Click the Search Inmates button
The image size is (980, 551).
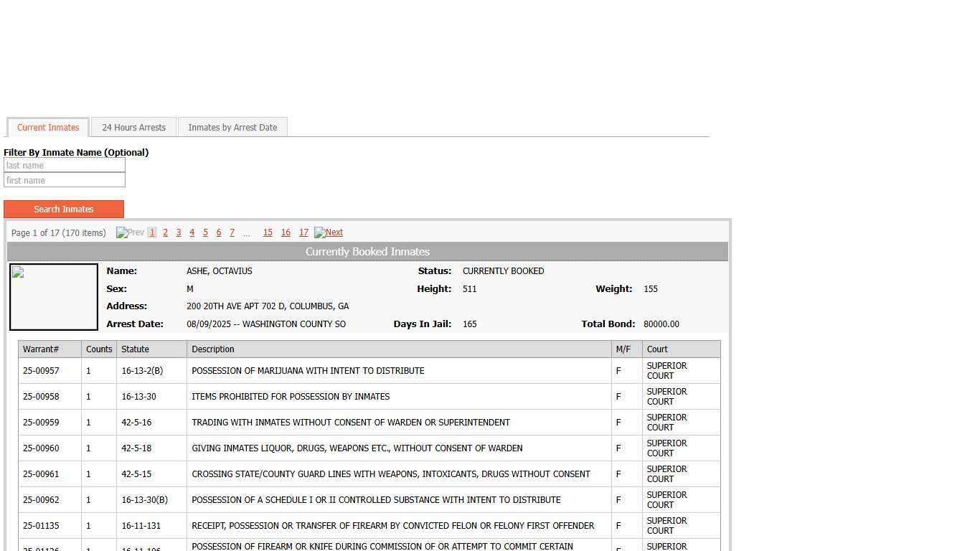(x=64, y=209)
